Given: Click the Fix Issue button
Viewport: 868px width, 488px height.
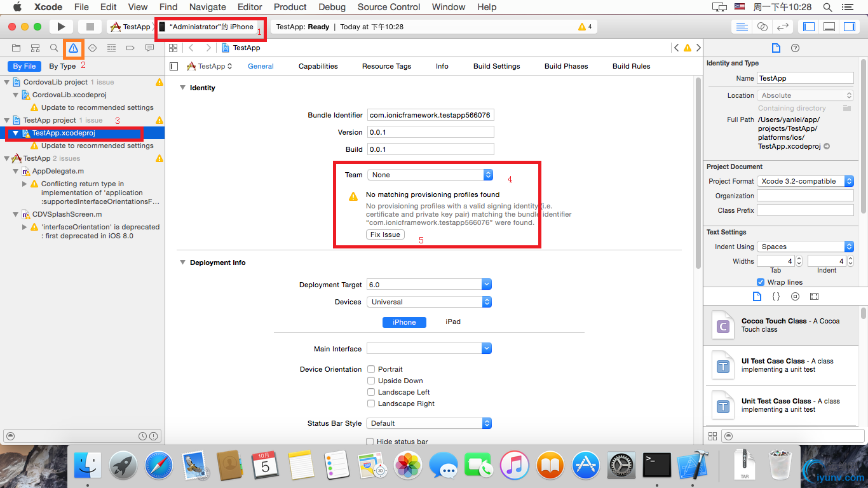Looking at the screenshot, I should [x=386, y=234].
